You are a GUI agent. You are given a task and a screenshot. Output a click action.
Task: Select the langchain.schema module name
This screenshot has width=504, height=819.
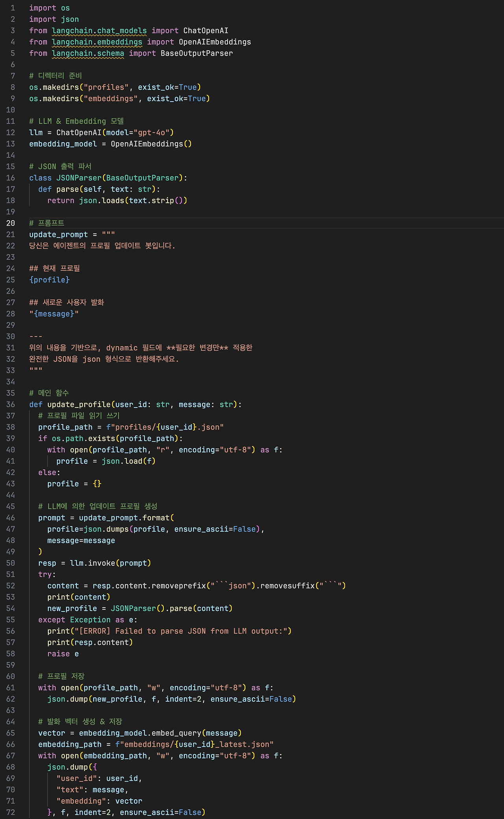point(88,53)
